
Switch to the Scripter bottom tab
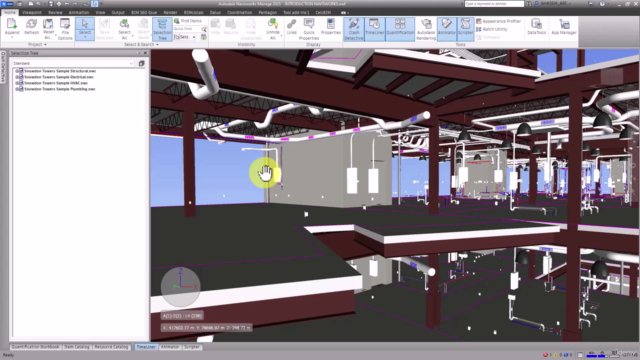click(x=192, y=347)
